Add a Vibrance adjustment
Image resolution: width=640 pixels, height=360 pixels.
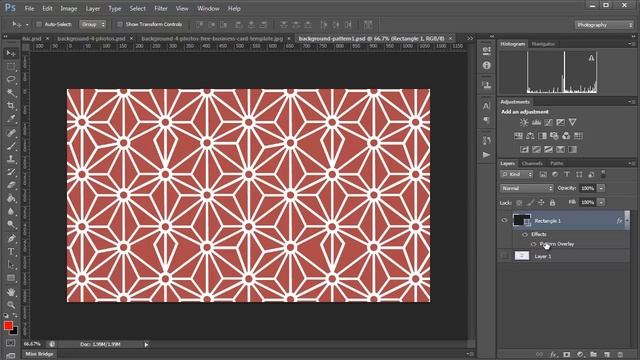pyautogui.click(x=573, y=122)
